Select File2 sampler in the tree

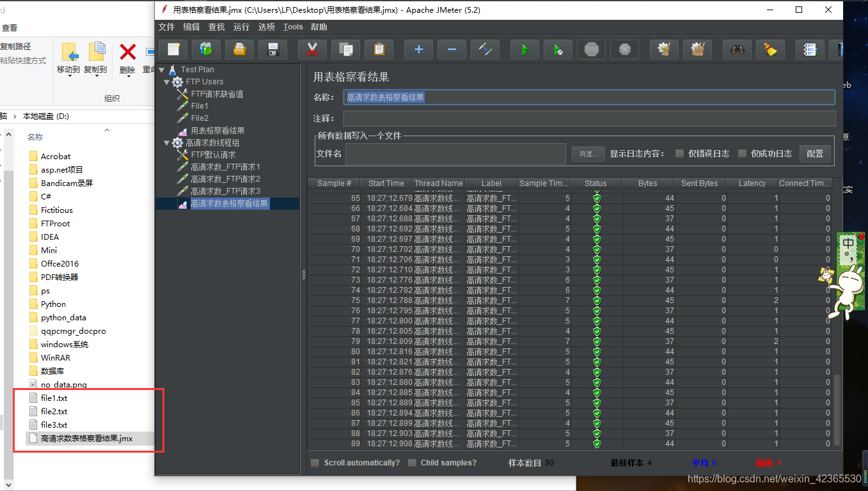click(x=200, y=118)
